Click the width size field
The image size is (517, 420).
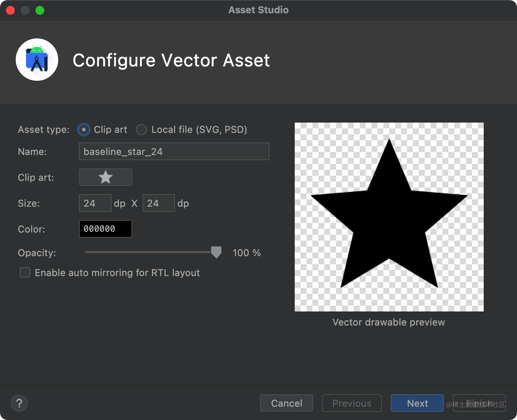[x=95, y=203]
